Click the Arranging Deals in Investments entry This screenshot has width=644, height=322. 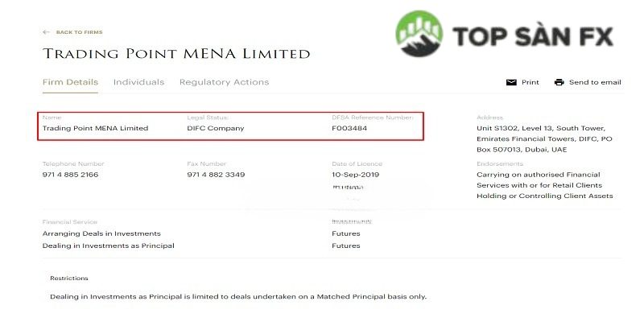point(101,233)
